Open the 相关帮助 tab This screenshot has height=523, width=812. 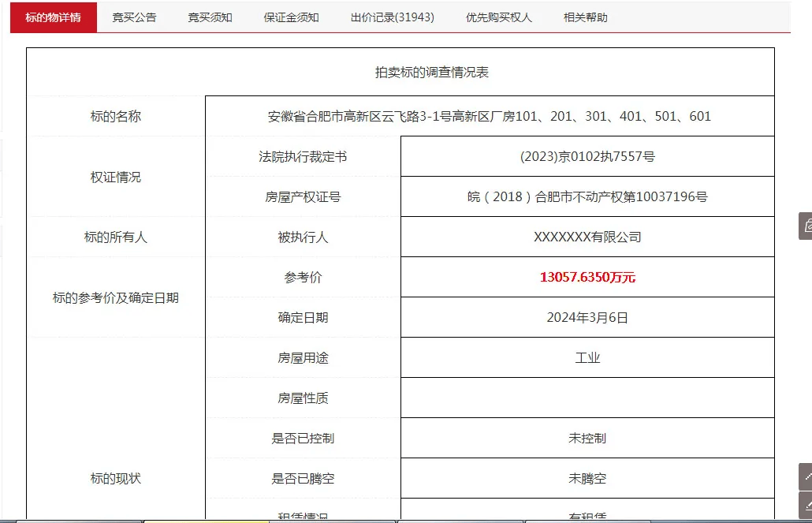(x=585, y=17)
